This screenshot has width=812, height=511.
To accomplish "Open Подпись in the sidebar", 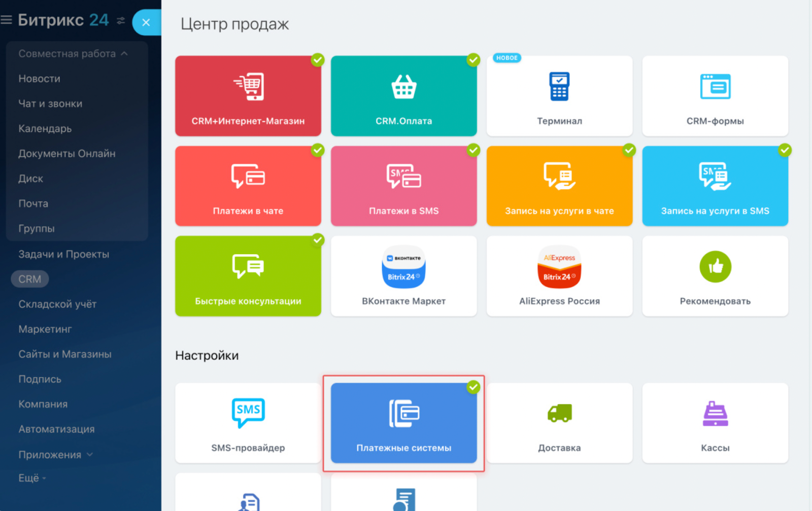I will pos(40,379).
